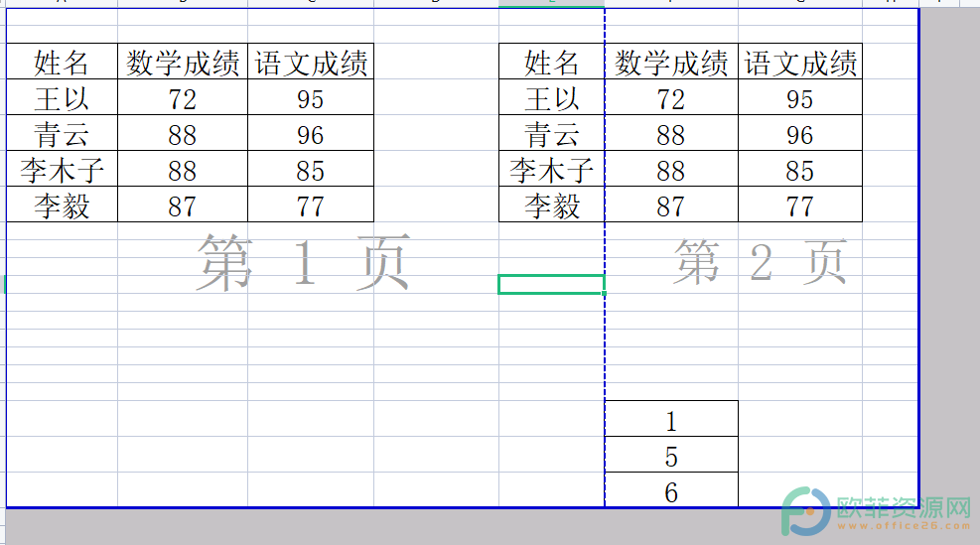
Task: Select 李毅's math score 87 in the left table
Action: click(183, 204)
